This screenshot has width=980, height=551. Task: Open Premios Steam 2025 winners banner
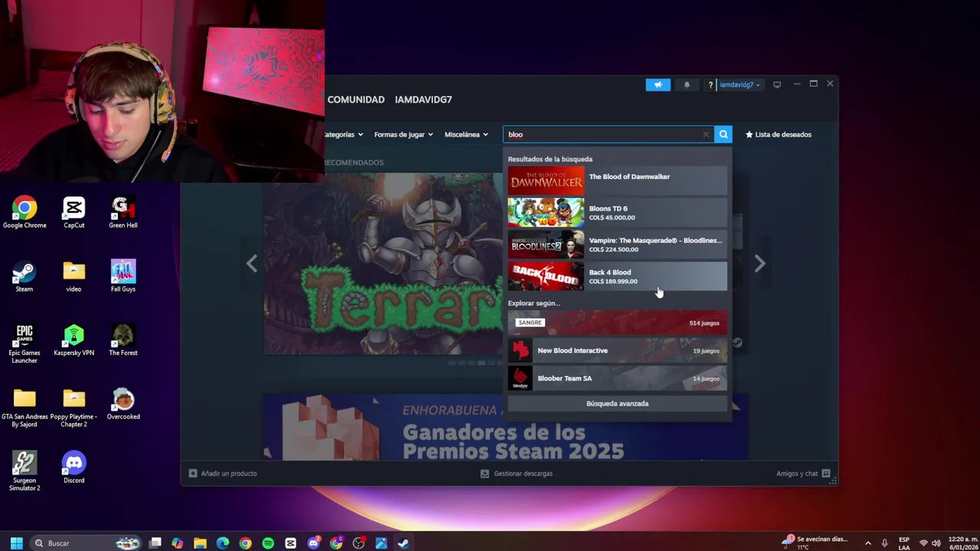click(505, 427)
